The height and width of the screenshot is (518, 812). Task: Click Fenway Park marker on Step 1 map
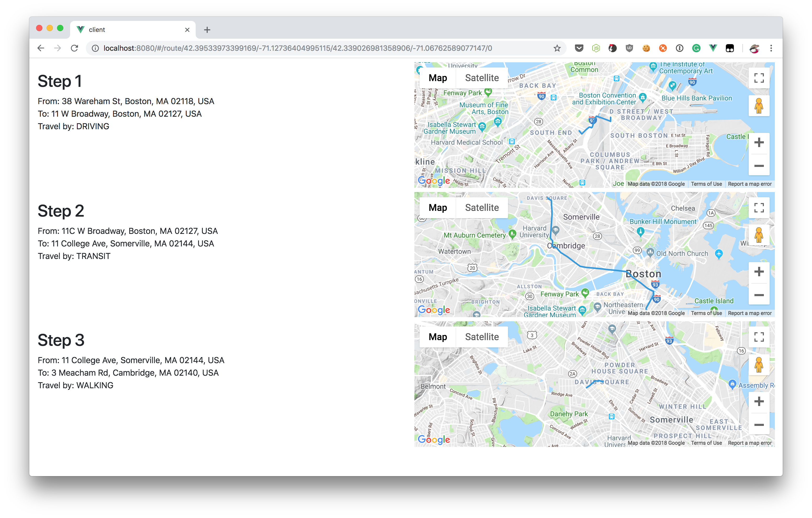pos(488,91)
